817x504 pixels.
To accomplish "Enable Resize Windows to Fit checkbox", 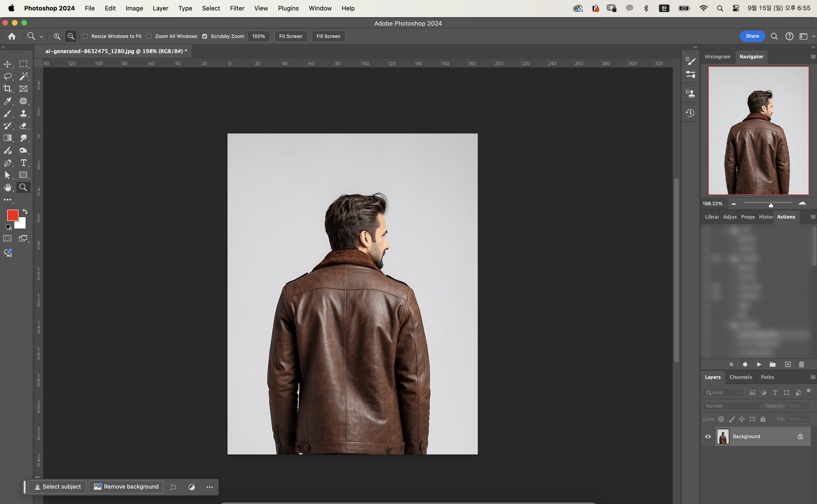I will click(85, 36).
